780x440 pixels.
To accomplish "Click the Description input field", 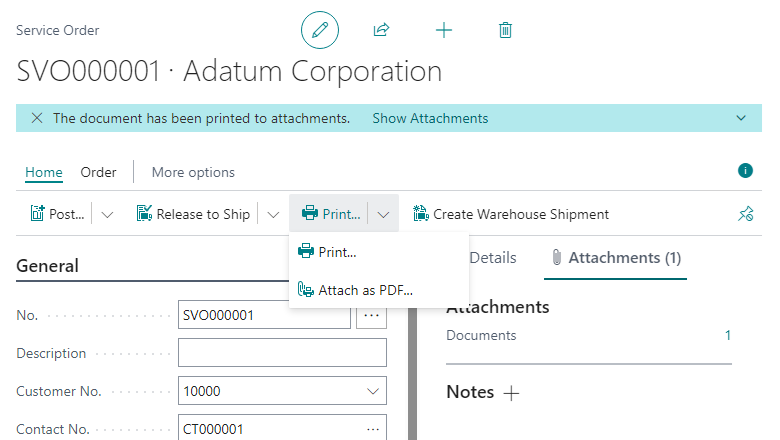I will point(282,352).
